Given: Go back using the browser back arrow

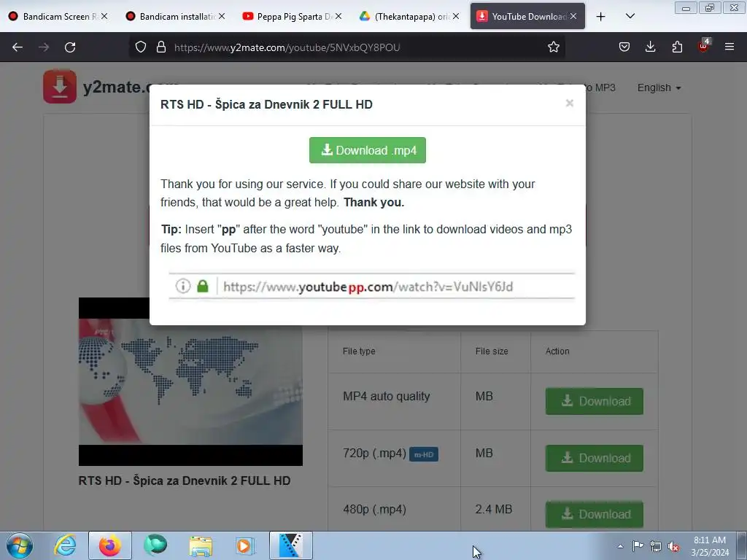Looking at the screenshot, I should 18,47.
